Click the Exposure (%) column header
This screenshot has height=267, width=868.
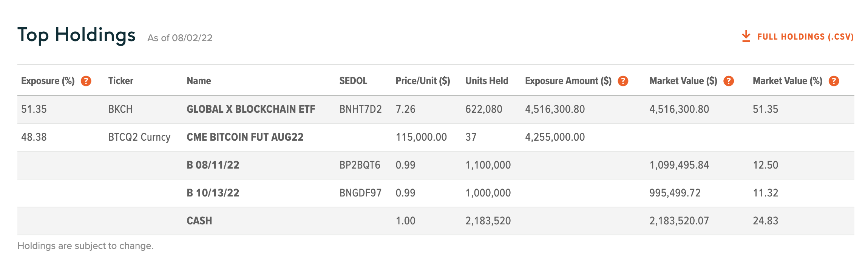48,81
